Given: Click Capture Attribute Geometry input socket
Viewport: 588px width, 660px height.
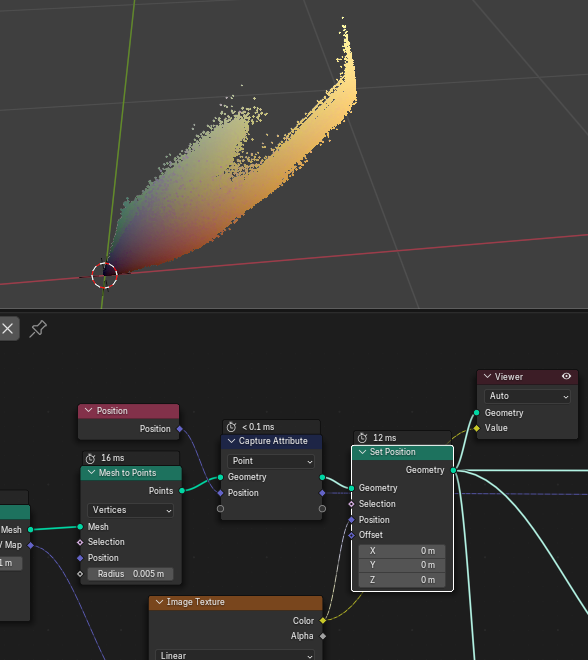Looking at the screenshot, I should [x=221, y=477].
